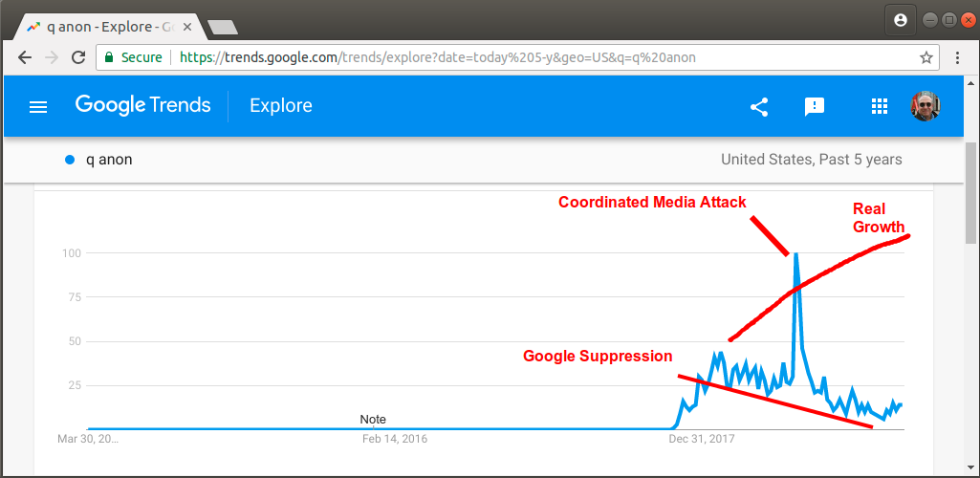Bookmark this page with star icon
The image size is (980, 478).
coord(926,58)
